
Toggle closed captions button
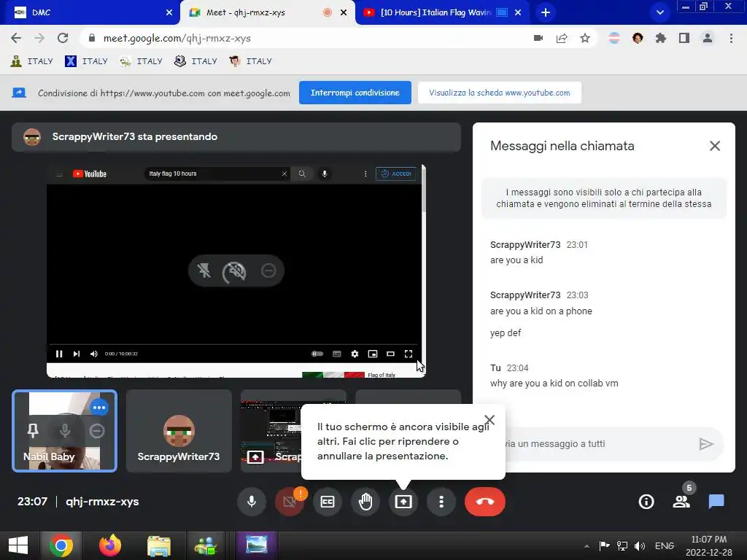coord(328,502)
